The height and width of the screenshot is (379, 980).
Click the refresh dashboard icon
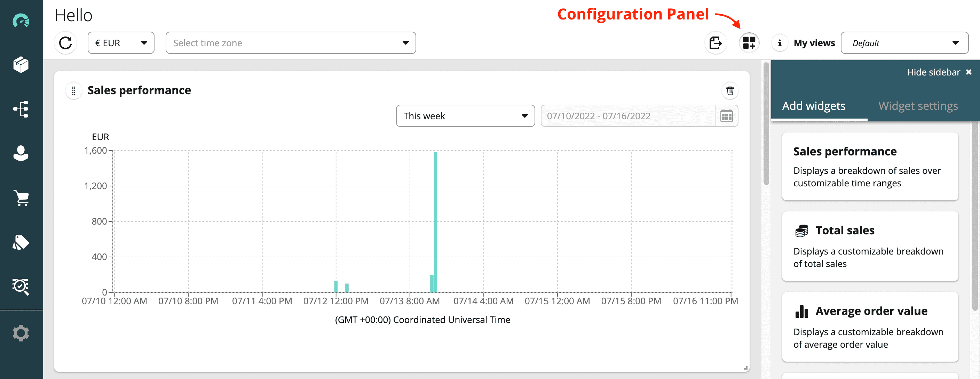click(x=65, y=43)
